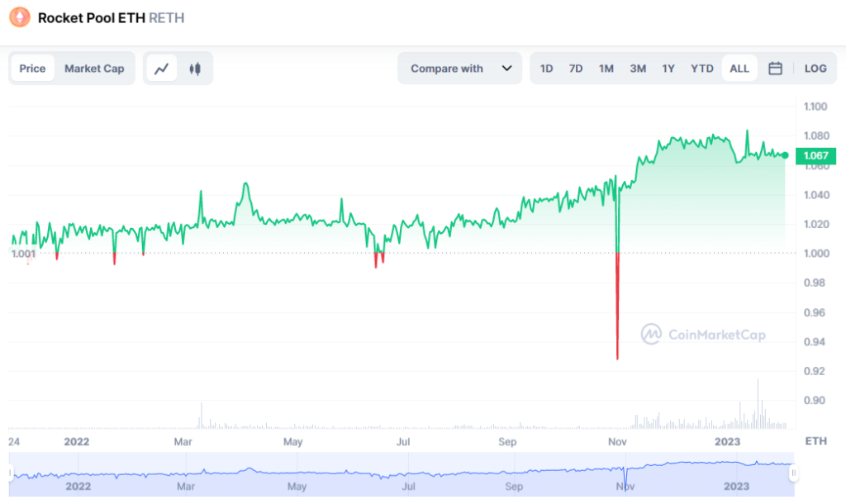Click the 1.067 current price label
This screenshot has height=504, width=846.
(x=815, y=156)
